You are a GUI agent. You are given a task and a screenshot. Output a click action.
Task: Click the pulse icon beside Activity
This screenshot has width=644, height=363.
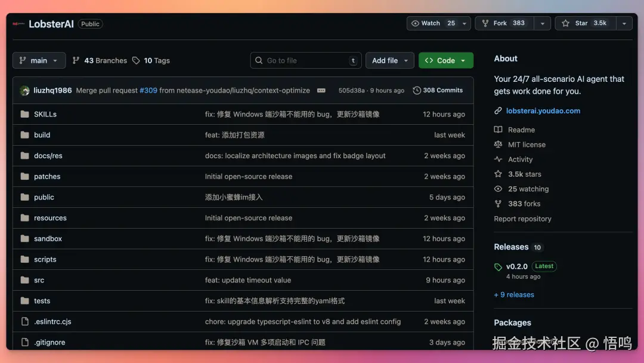tap(498, 159)
